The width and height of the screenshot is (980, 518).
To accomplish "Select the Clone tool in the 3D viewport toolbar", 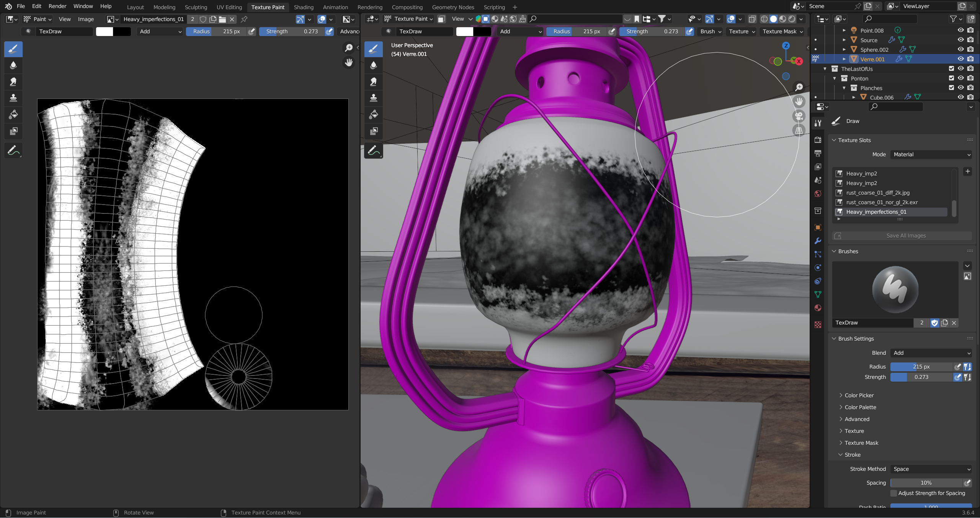I will pyautogui.click(x=374, y=98).
